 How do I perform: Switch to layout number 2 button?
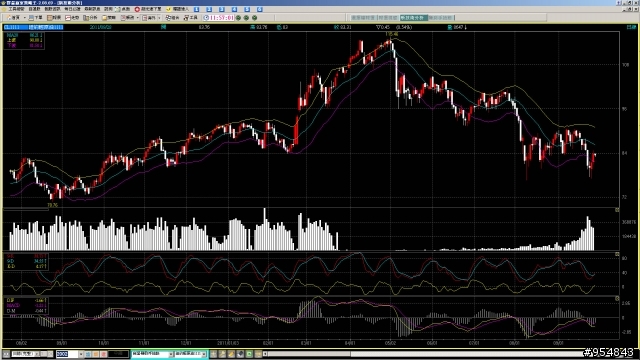209,9
